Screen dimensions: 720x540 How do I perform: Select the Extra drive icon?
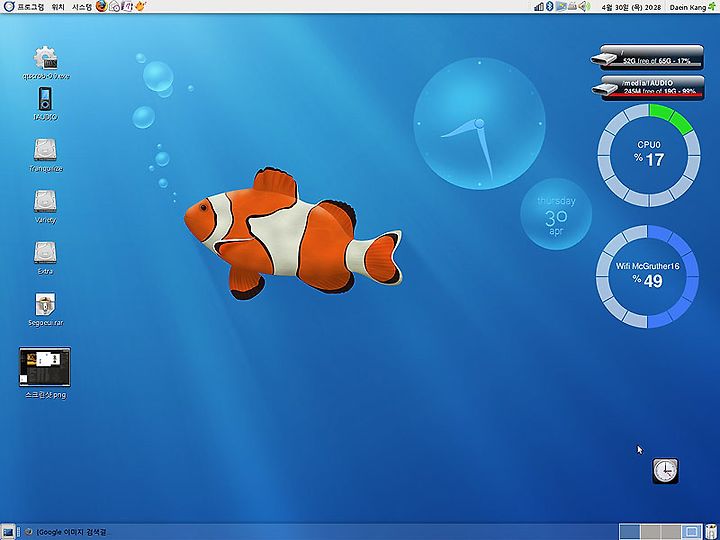pyautogui.click(x=45, y=258)
